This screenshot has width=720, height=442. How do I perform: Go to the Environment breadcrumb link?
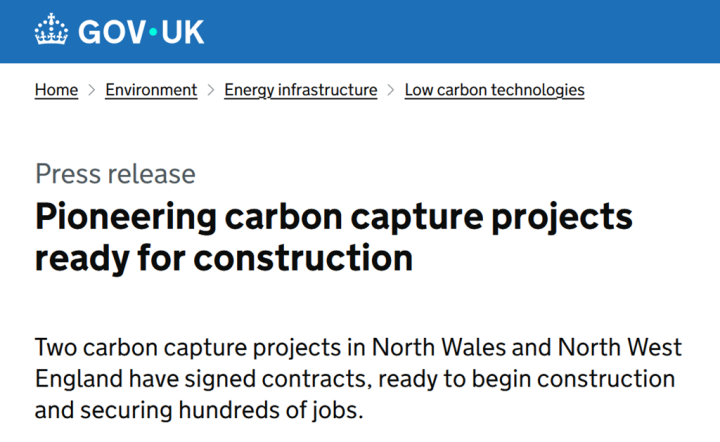pos(151,90)
